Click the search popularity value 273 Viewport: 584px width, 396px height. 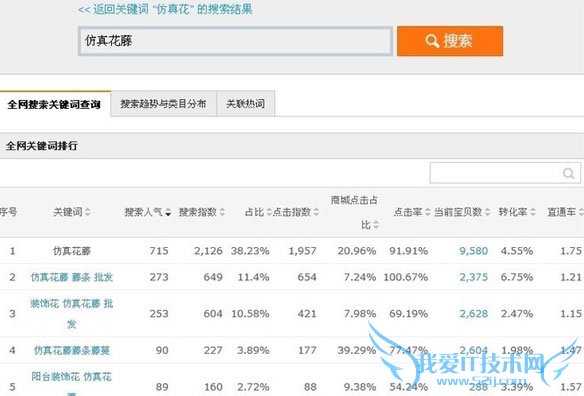coord(159,277)
